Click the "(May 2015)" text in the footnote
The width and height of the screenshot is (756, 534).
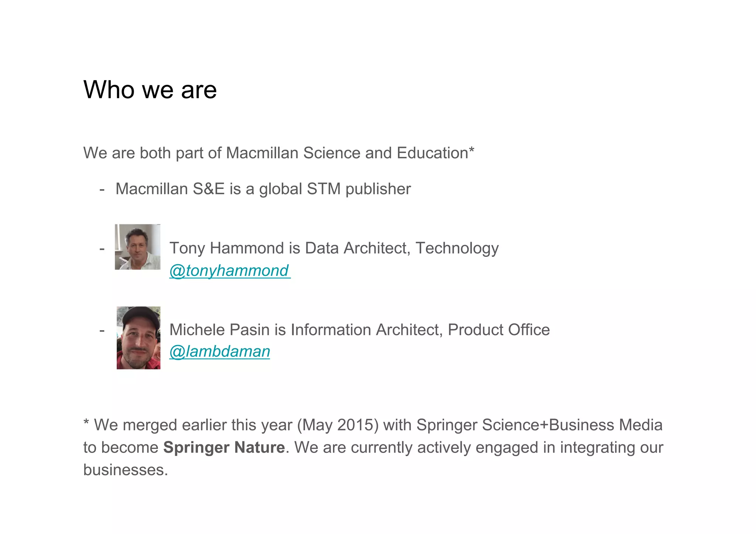[338, 425]
